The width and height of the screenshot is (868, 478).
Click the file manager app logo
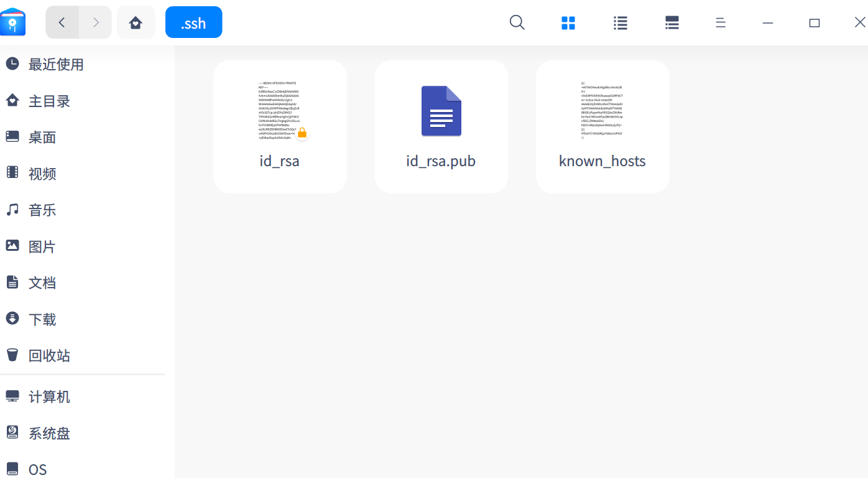[x=13, y=22]
